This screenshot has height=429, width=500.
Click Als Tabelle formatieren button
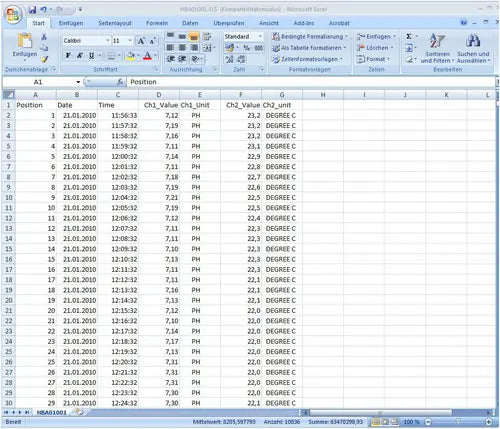pyautogui.click(x=309, y=48)
